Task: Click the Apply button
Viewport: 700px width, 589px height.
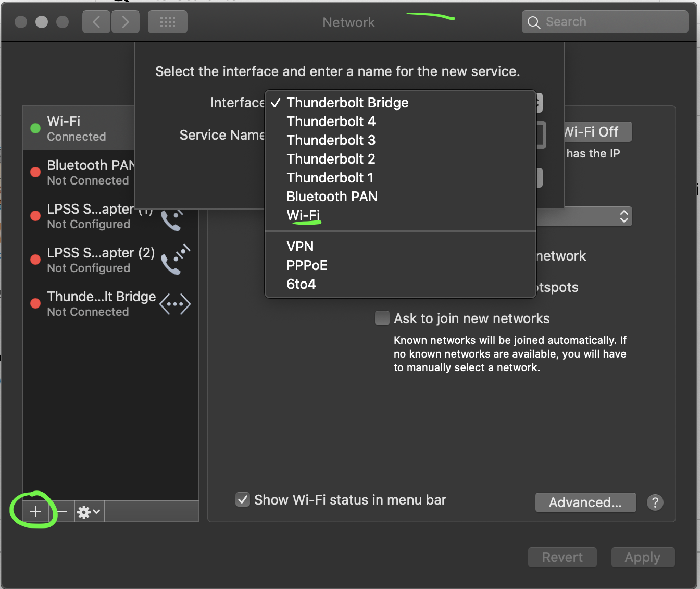Action: [x=643, y=557]
